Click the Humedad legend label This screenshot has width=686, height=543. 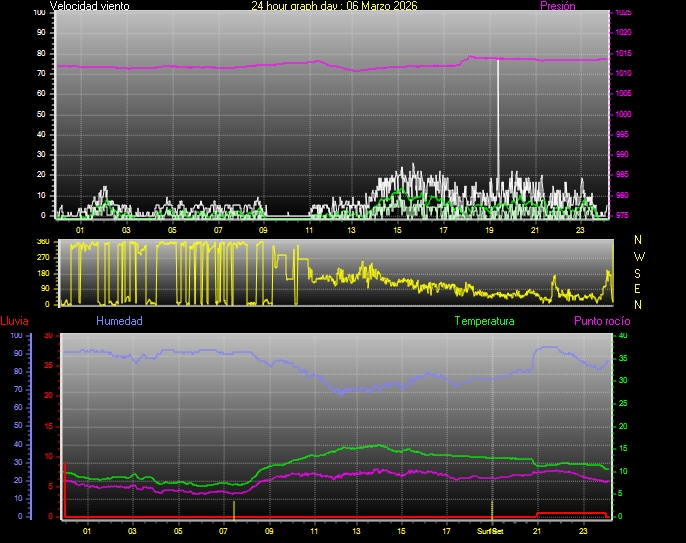pyautogui.click(x=119, y=321)
